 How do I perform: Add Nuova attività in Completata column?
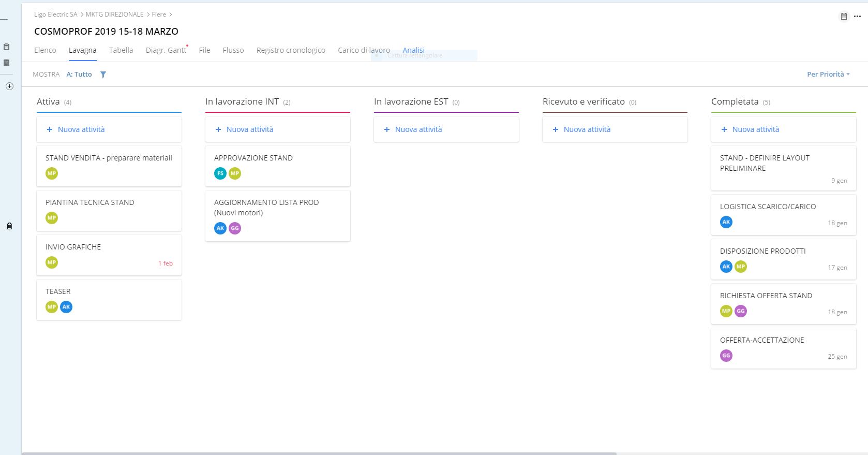pyautogui.click(x=755, y=129)
